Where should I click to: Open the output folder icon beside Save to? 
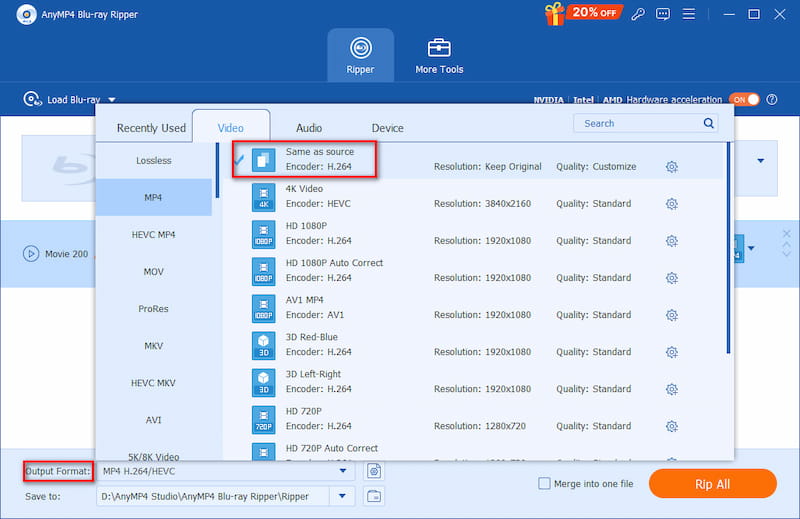[x=374, y=496]
